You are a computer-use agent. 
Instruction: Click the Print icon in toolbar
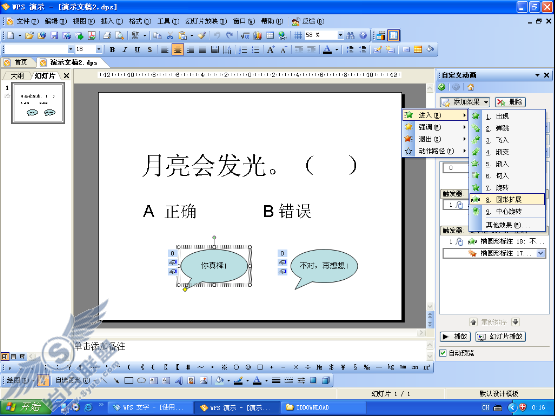(x=107, y=35)
